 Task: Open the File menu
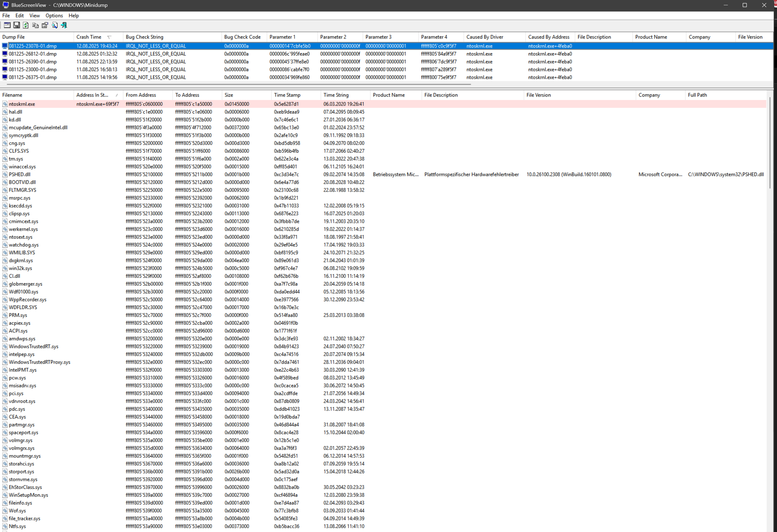tap(6, 15)
